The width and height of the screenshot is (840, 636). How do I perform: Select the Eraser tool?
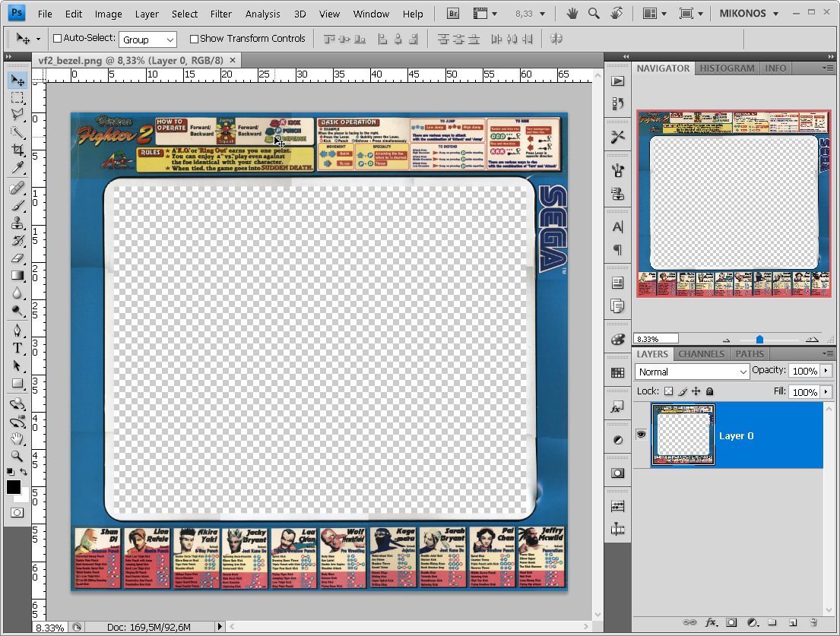(x=17, y=258)
